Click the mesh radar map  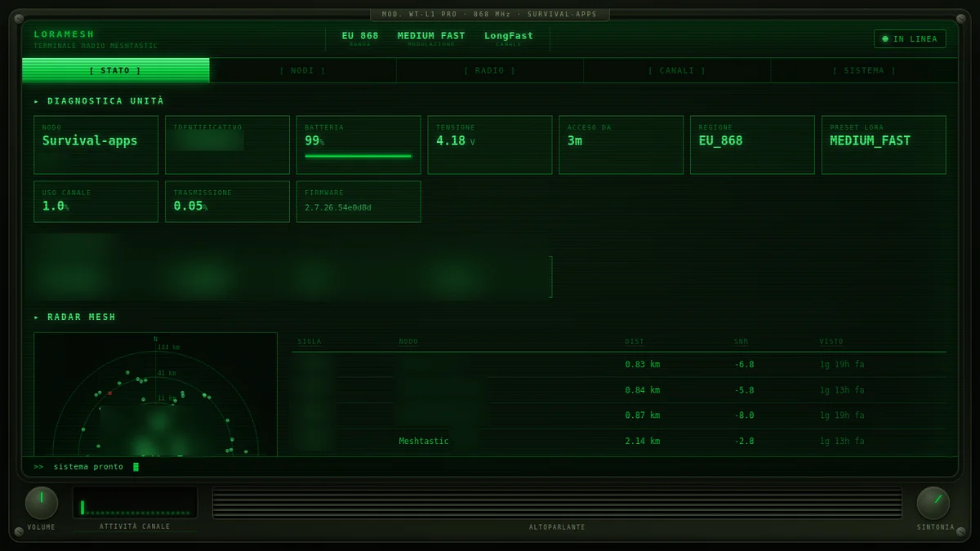155,394
